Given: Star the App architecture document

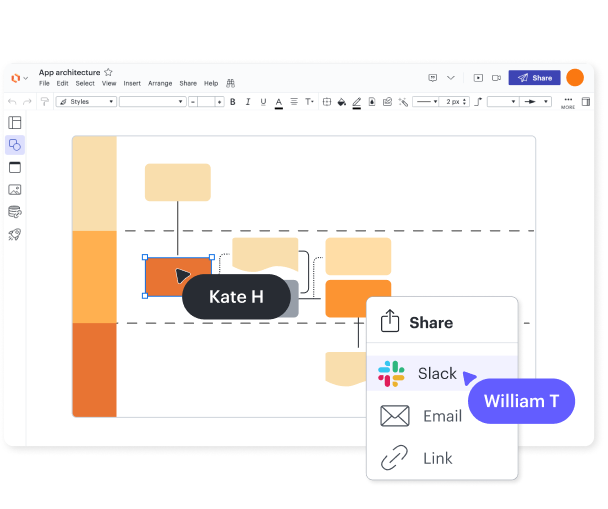Looking at the screenshot, I should point(108,72).
